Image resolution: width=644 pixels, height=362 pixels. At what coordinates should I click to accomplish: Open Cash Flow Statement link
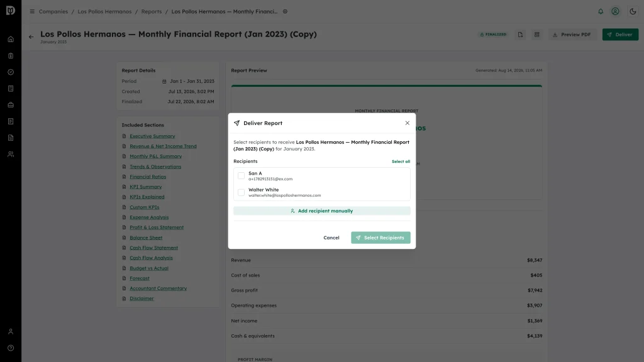[154, 248]
